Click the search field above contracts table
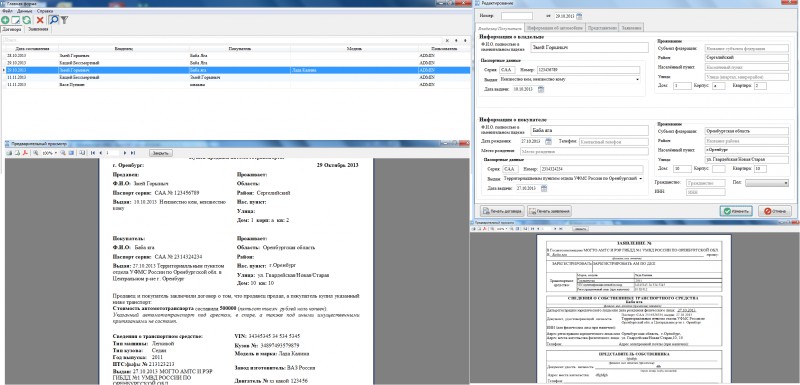800x385 pixels. 222,40
